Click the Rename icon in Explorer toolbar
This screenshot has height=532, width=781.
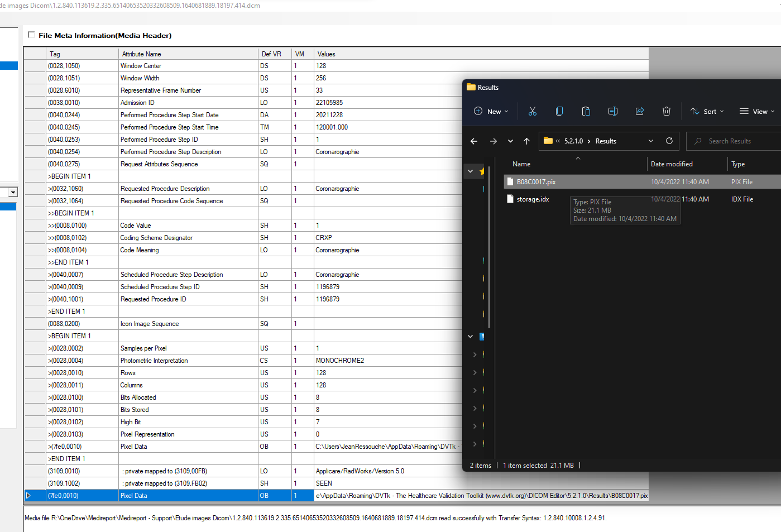tap(613, 111)
